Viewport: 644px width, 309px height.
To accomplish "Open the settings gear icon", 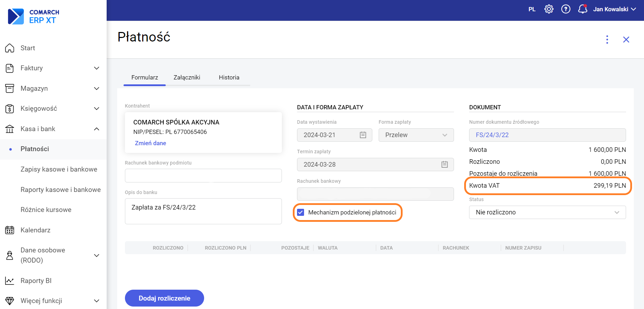I will 549,9.
